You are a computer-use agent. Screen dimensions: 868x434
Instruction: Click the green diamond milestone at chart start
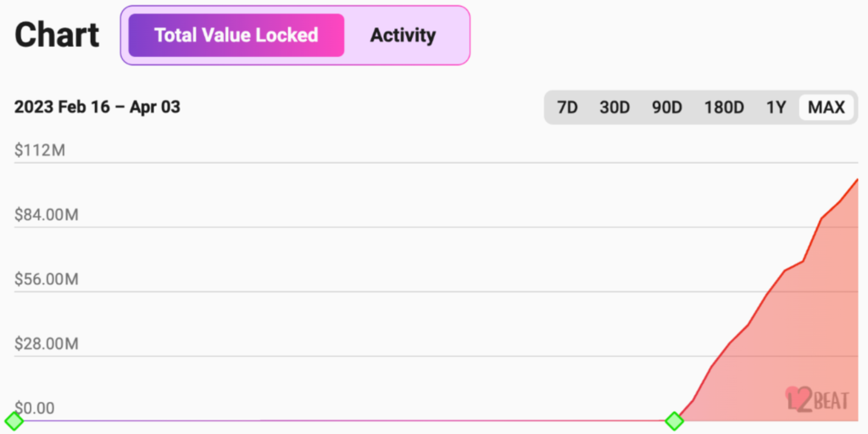click(x=14, y=420)
